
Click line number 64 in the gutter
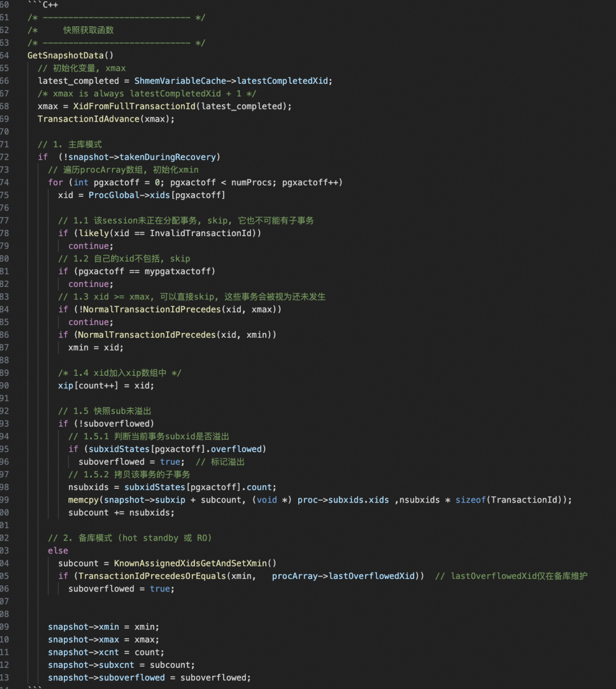pyautogui.click(x=5, y=55)
